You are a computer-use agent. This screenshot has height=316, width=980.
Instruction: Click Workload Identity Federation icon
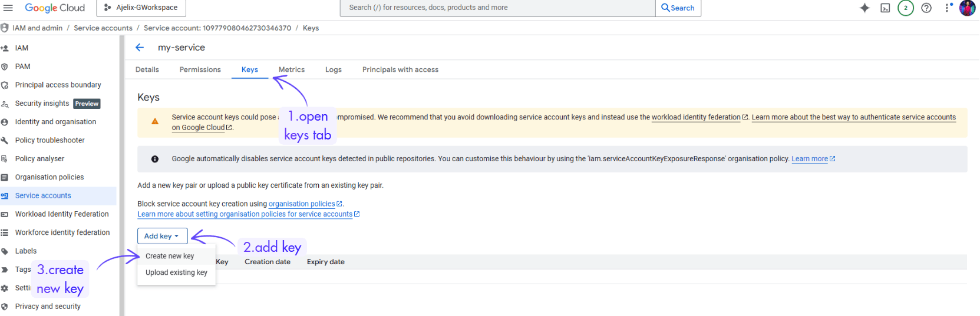pyautogui.click(x=5, y=214)
